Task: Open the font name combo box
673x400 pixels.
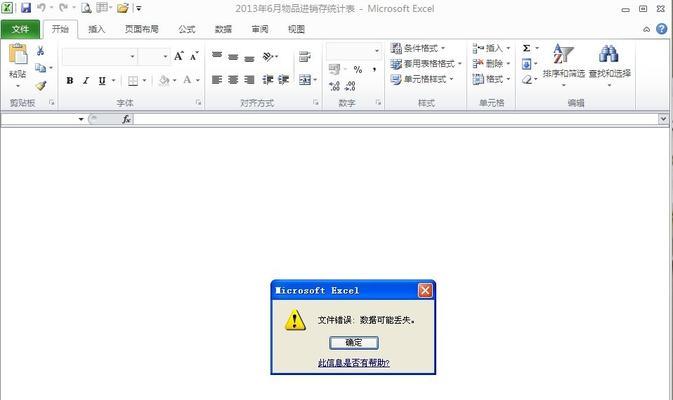Action: (x=100, y=57)
